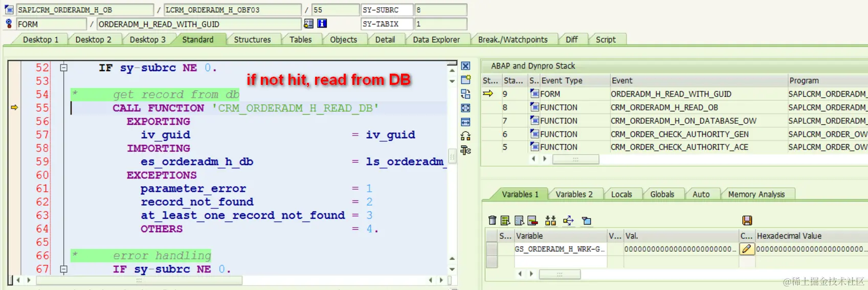Click stack event CRM_ORDER_CHECK_AUTHORITY_GEN
The width and height of the screenshot is (868, 290).
point(680,133)
